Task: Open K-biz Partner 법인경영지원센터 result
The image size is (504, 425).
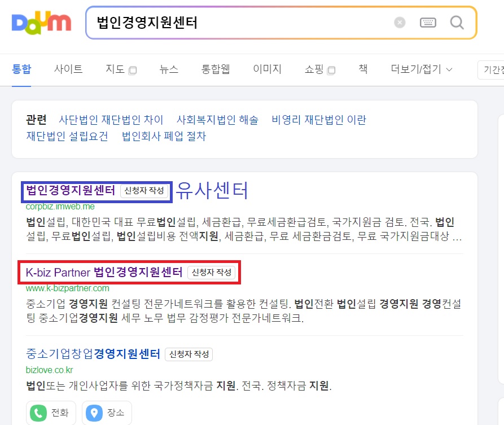Action: (x=104, y=272)
